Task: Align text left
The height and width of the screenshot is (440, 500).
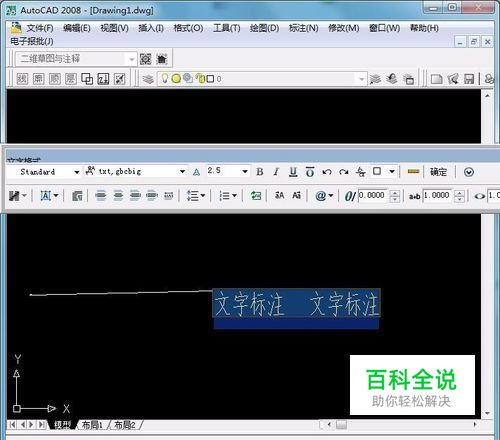Action: pos(101,196)
